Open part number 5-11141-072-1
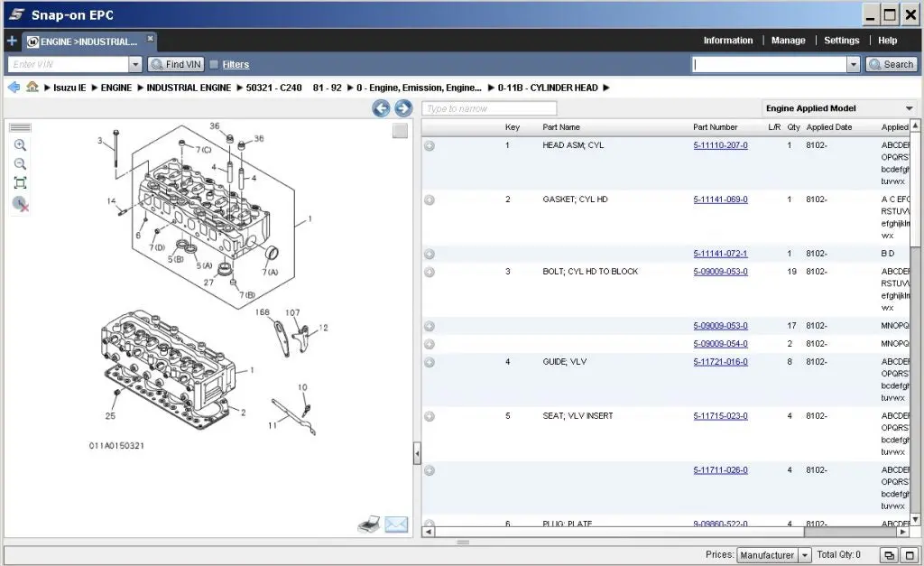The height and width of the screenshot is (566, 924). pos(720,254)
